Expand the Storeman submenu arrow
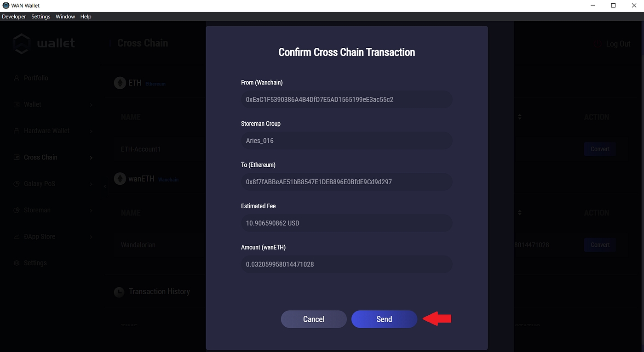644x352 pixels. click(x=91, y=210)
